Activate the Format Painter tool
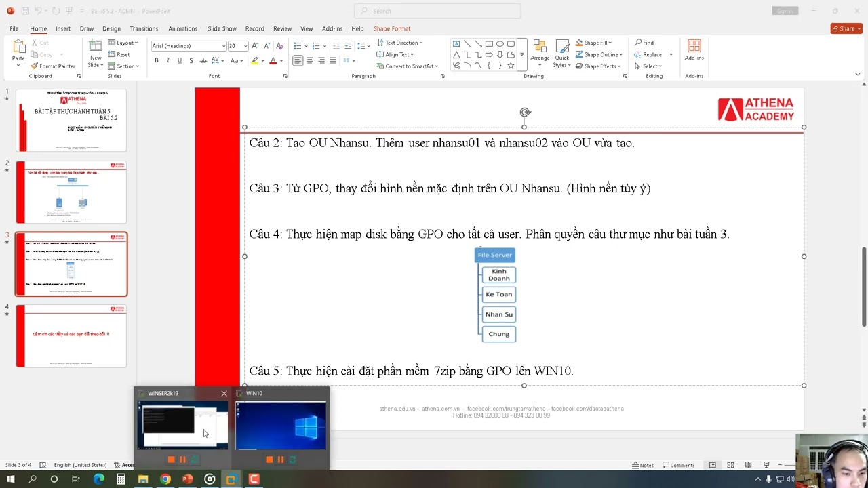 pos(53,66)
